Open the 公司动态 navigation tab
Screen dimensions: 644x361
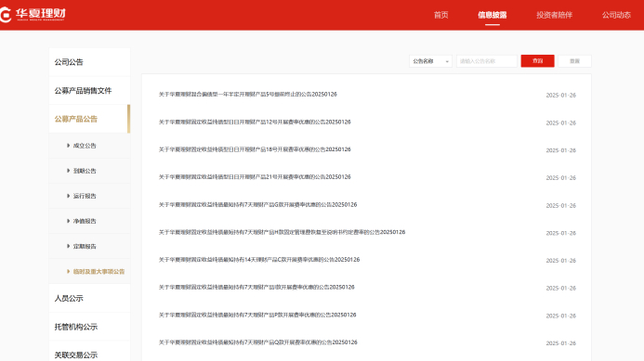[x=616, y=15]
